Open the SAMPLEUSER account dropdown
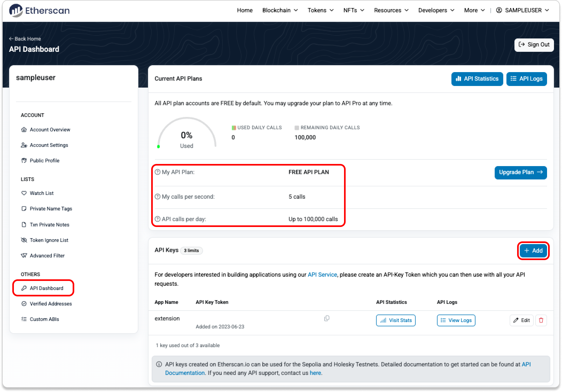Viewport: 562px width, 392px height. (523, 10)
